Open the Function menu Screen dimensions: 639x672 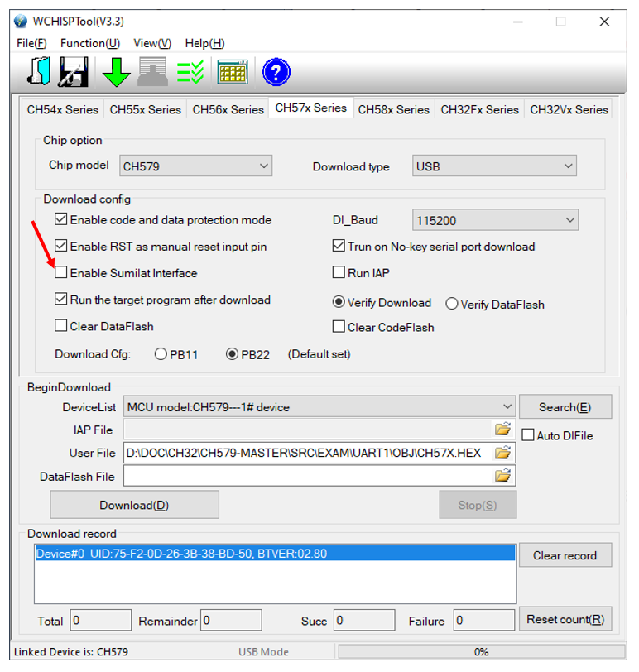pyautogui.click(x=90, y=43)
